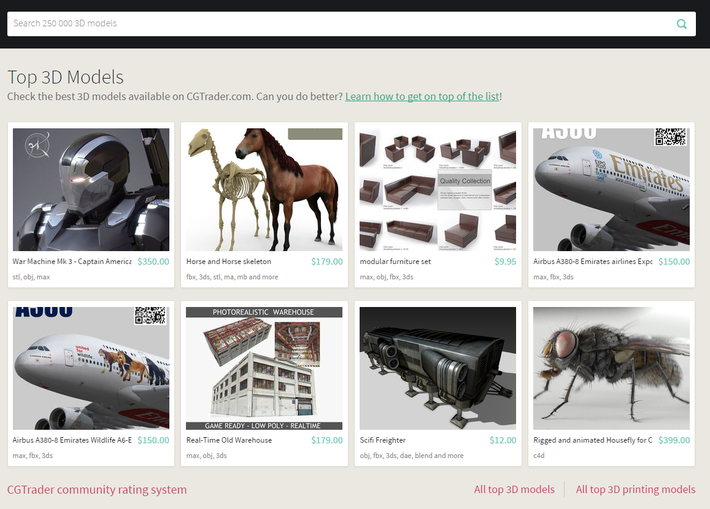Click fbx, 3ds, stl, ma, mb and more
This screenshot has width=710, height=509.
point(232,277)
